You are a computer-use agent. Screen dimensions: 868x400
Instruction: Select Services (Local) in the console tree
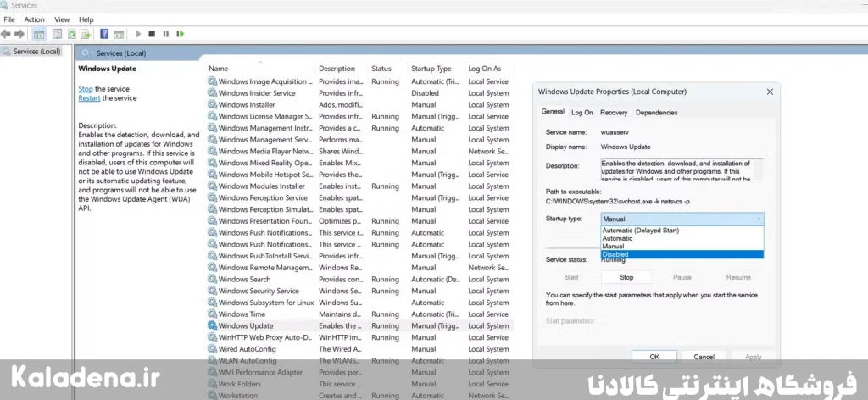(36, 52)
